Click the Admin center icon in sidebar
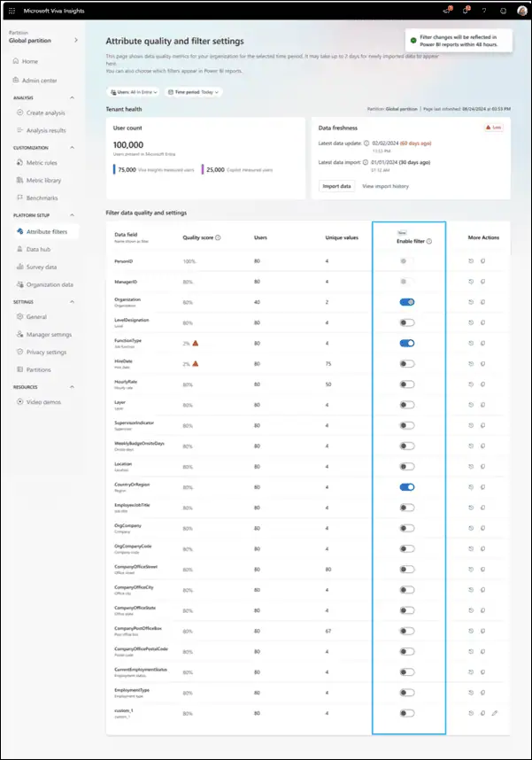532x760 pixels. click(x=16, y=80)
